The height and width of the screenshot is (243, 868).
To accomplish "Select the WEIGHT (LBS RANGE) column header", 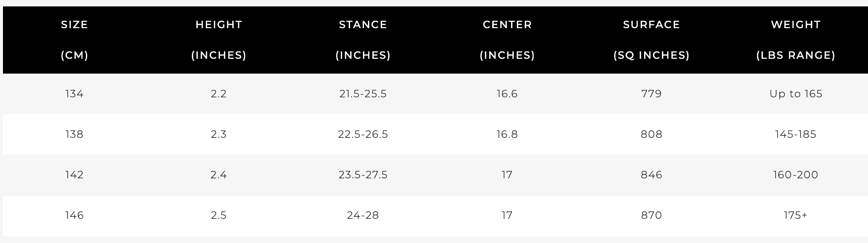I will (x=796, y=40).
